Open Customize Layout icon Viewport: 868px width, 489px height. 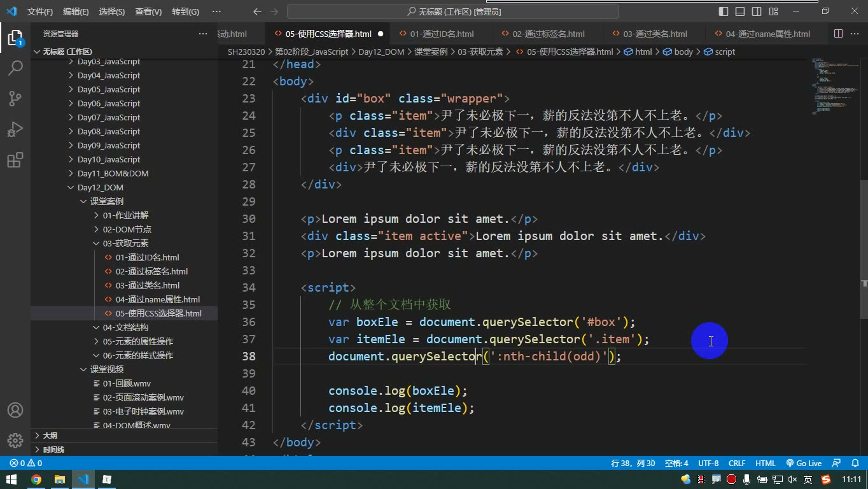point(773,11)
